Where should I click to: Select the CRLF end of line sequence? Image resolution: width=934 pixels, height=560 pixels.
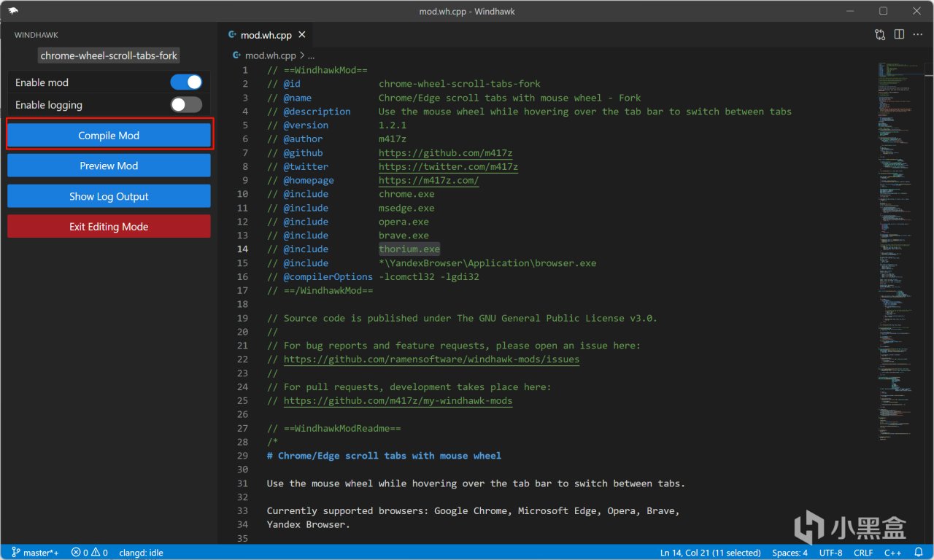pyautogui.click(x=863, y=553)
